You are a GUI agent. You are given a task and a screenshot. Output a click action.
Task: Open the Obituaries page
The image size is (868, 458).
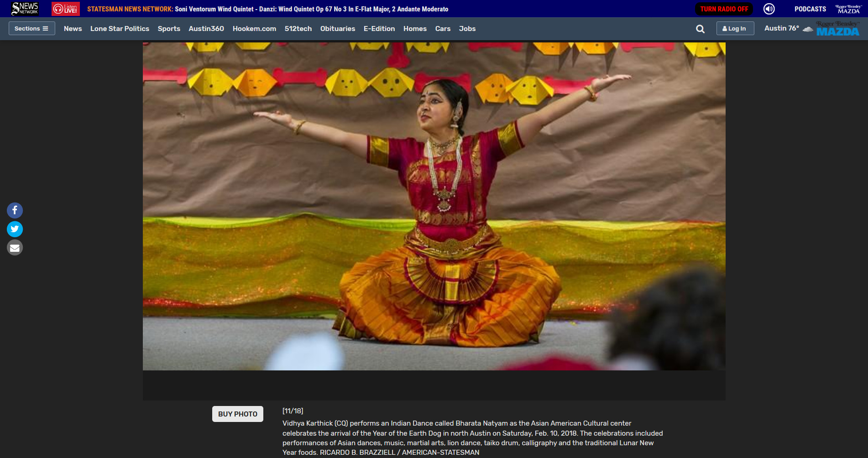tap(337, 28)
